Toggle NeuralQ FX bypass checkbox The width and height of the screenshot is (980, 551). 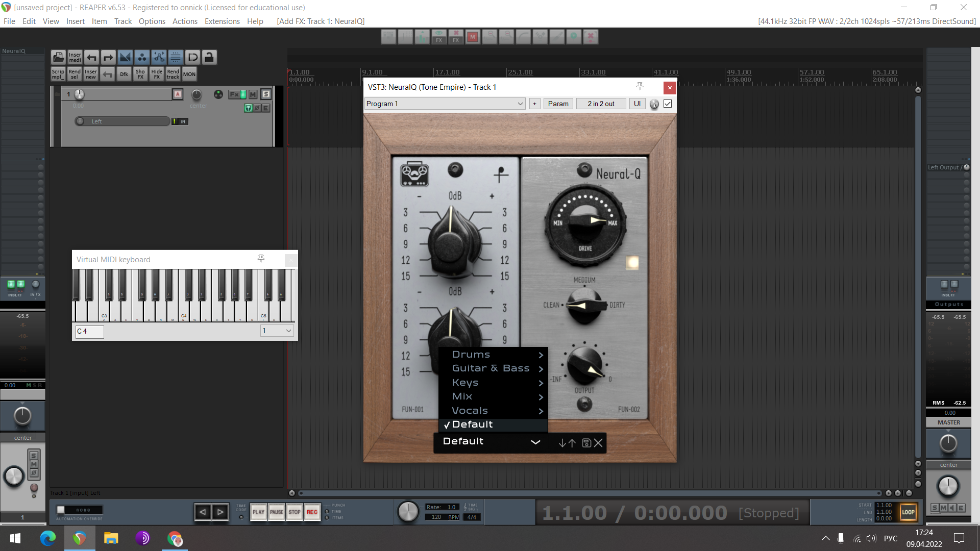668,104
